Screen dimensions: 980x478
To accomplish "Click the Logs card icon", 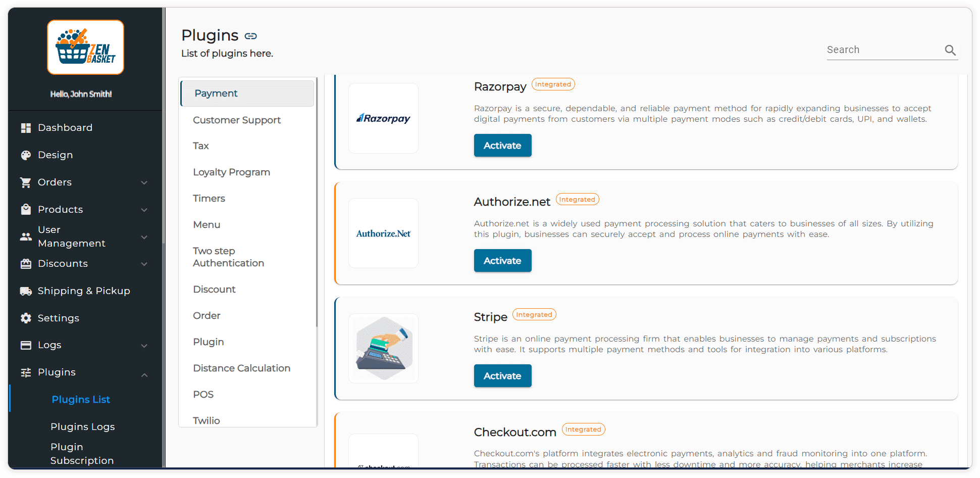I will point(26,345).
